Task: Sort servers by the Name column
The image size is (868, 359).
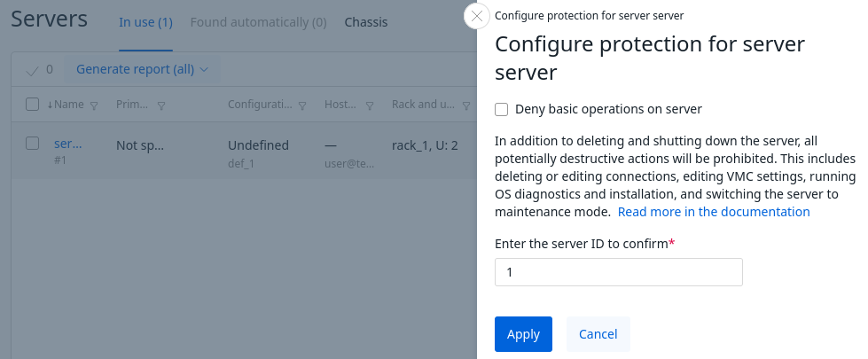Action: [x=66, y=105]
